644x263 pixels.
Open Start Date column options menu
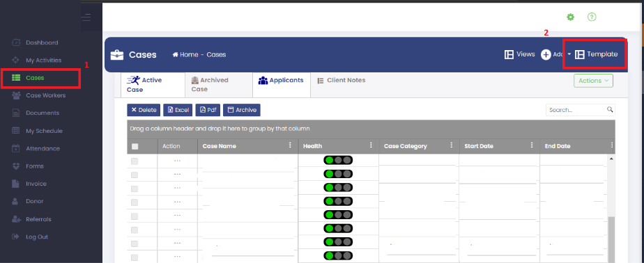pos(532,145)
